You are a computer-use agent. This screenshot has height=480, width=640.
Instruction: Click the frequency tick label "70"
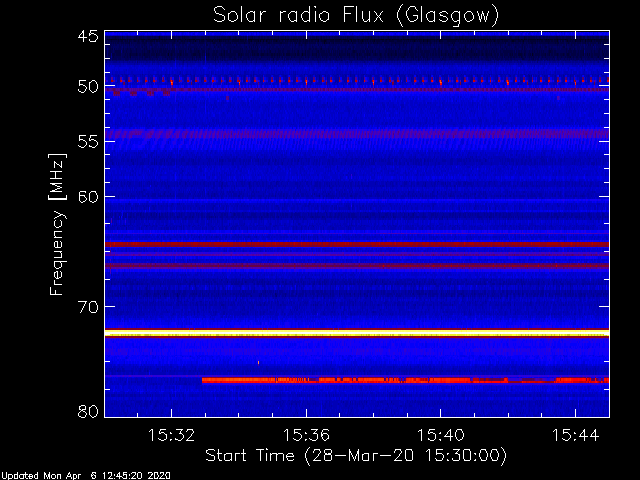(x=88, y=307)
